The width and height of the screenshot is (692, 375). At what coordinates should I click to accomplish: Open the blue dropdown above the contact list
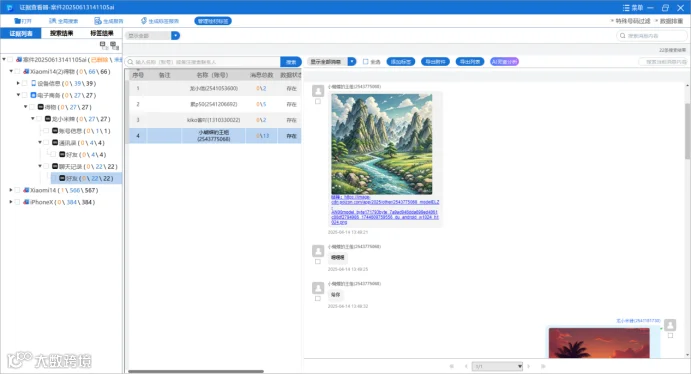click(x=176, y=36)
